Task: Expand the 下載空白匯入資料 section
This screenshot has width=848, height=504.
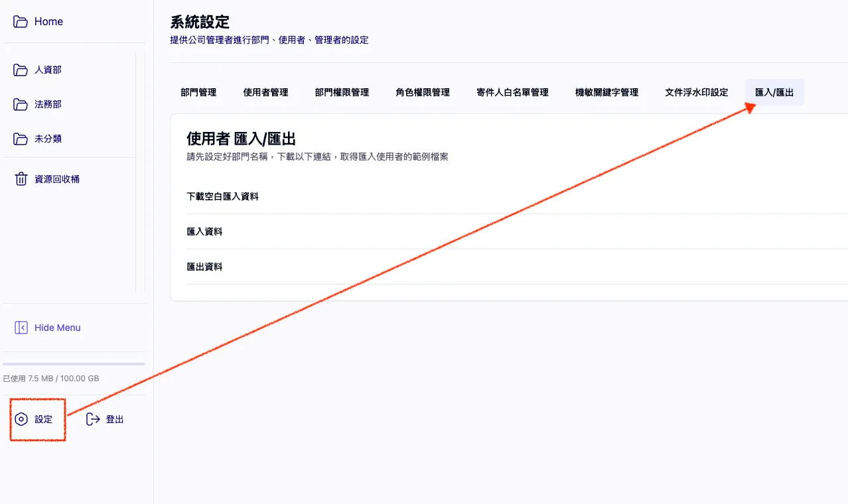Action: [222, 196]
